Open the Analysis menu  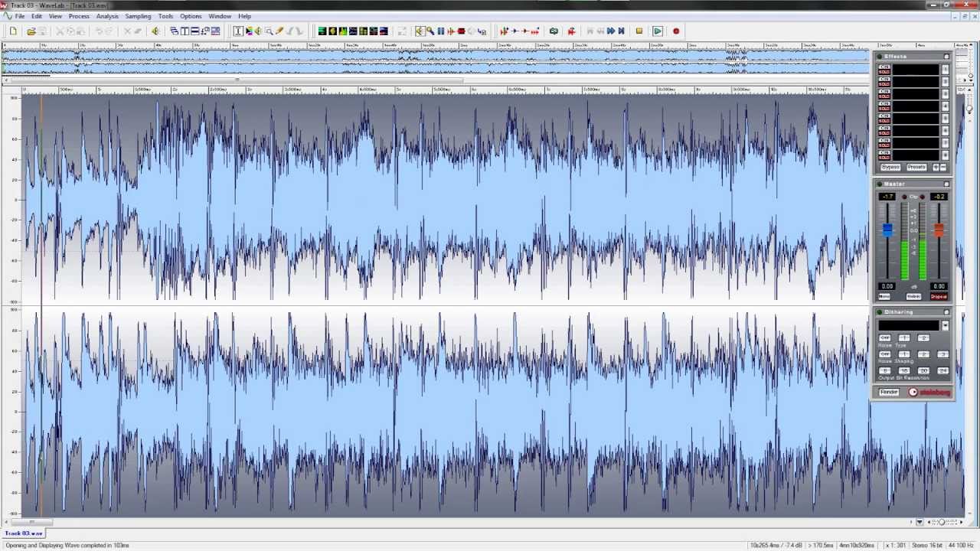[107, 16]
